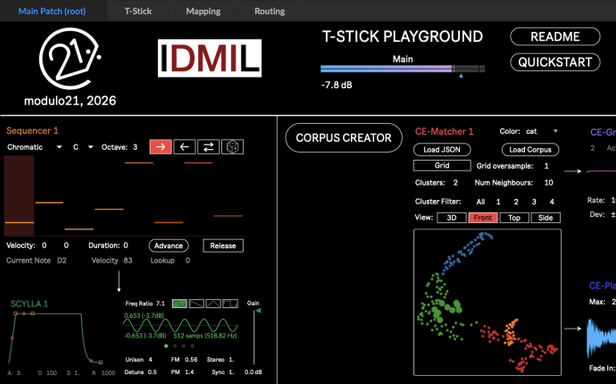This screenshot has width=616, height=384.
Task: Open the README button
Action: click(x=555, y=37)
